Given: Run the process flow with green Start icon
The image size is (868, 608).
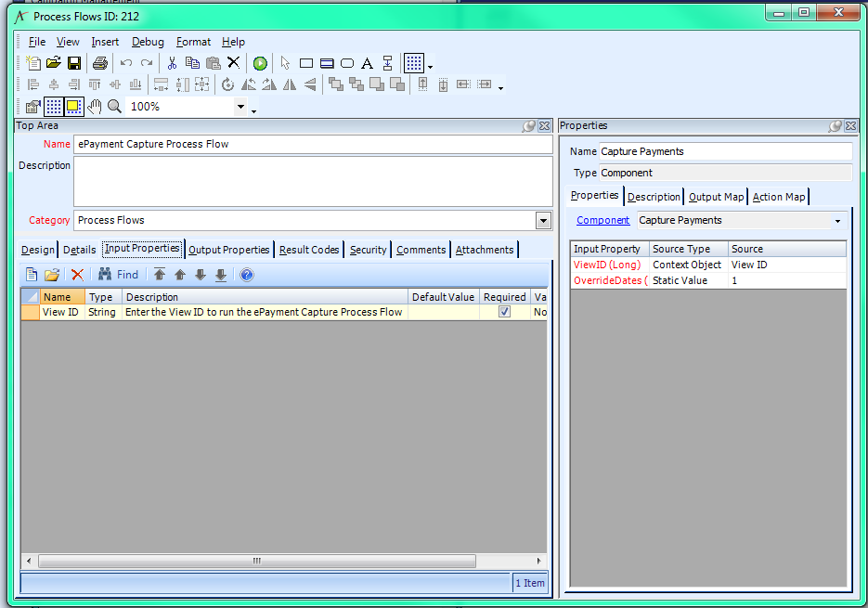Looking at the screenshot, I should click(x=260, y=63).
